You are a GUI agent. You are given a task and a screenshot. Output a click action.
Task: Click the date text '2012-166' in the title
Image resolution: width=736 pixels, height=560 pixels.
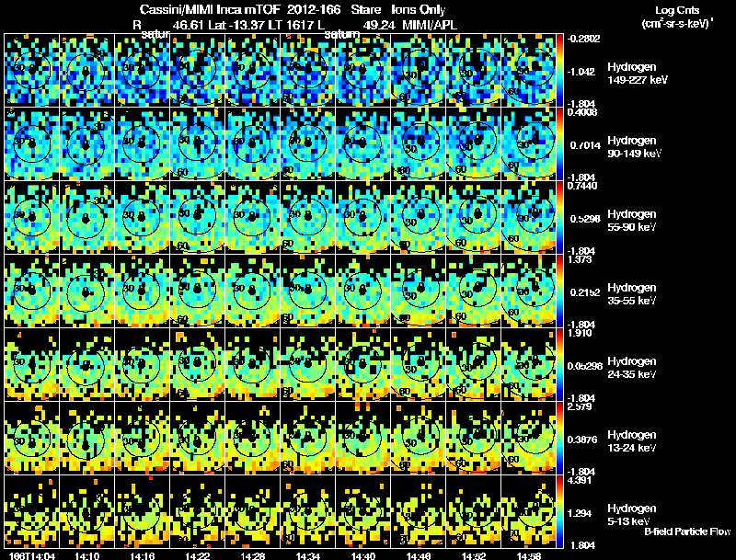tap(312, 9)
